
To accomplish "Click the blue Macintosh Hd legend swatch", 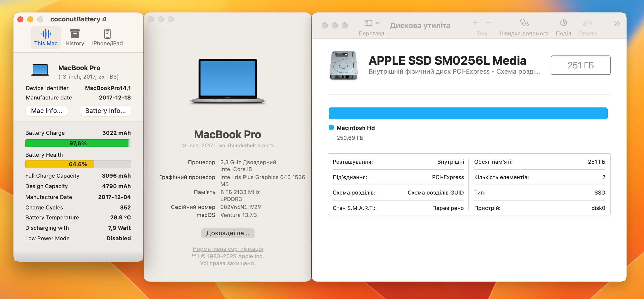I will coord(331,127).
